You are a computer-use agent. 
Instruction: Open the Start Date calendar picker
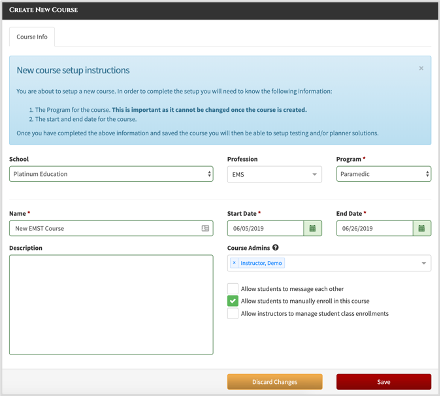point(313,228)
